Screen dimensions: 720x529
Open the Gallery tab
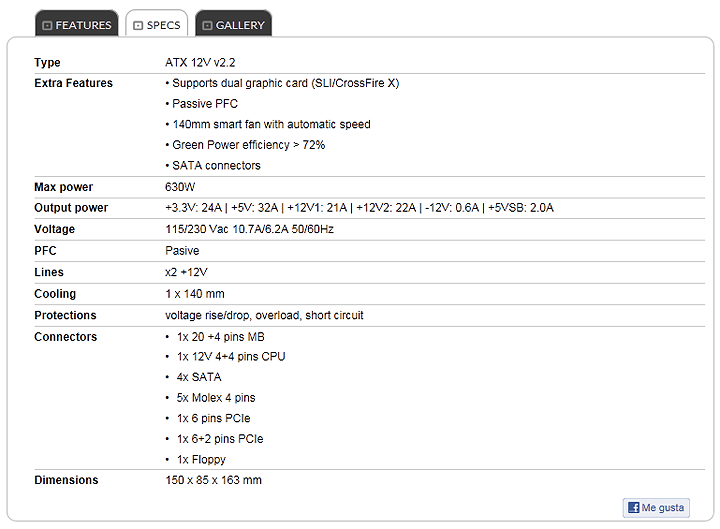tap(233, 25)
